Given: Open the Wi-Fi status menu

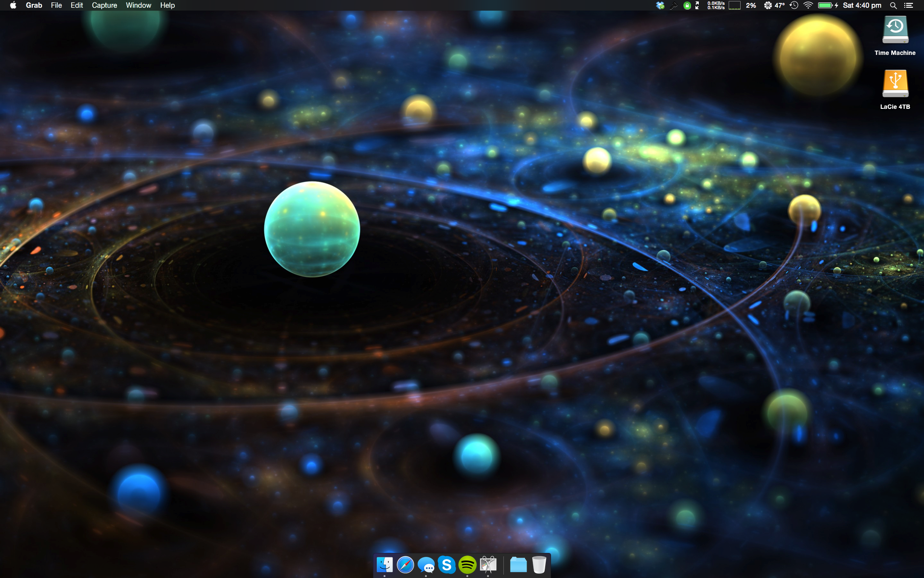Looking at the screenshot, I should [808, 5].
